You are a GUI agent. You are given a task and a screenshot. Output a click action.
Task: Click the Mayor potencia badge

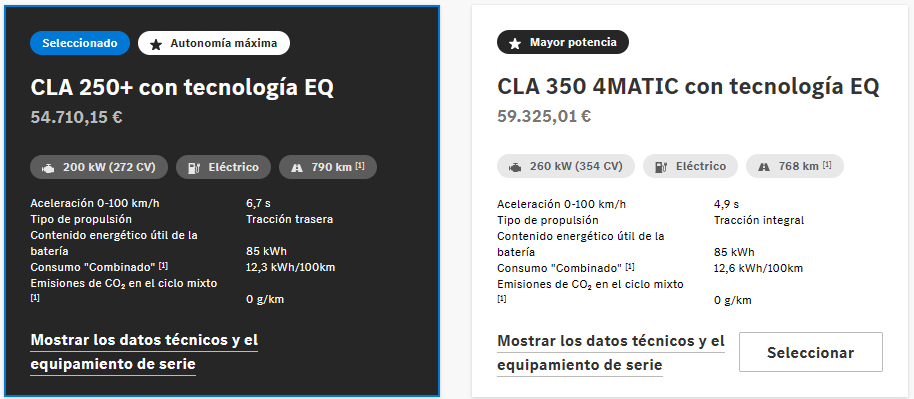[563, 43]
